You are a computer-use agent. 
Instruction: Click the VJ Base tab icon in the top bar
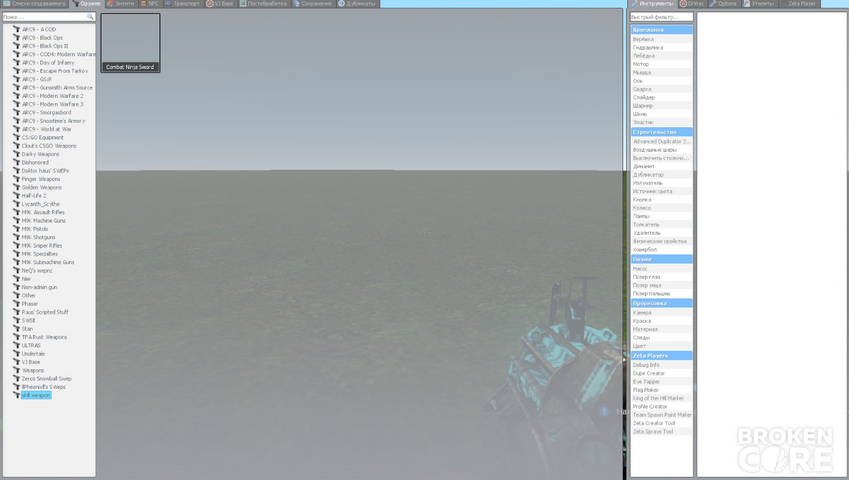pyautogui.click(x=210, y=3)
